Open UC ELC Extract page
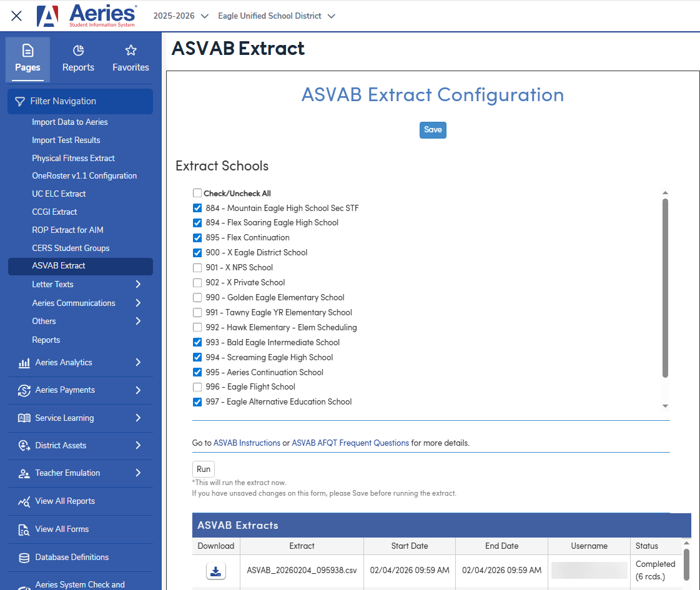 pyautogui.click(x=59, y=194)
